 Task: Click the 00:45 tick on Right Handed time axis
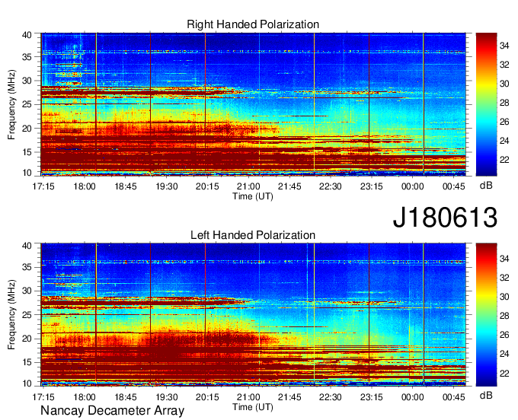tap(453, 186)
